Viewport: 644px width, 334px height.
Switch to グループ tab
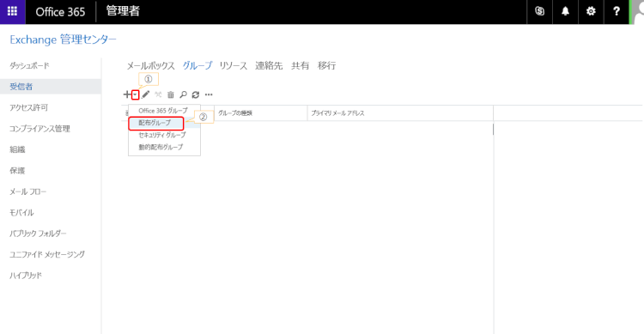(x=197, y=66)
